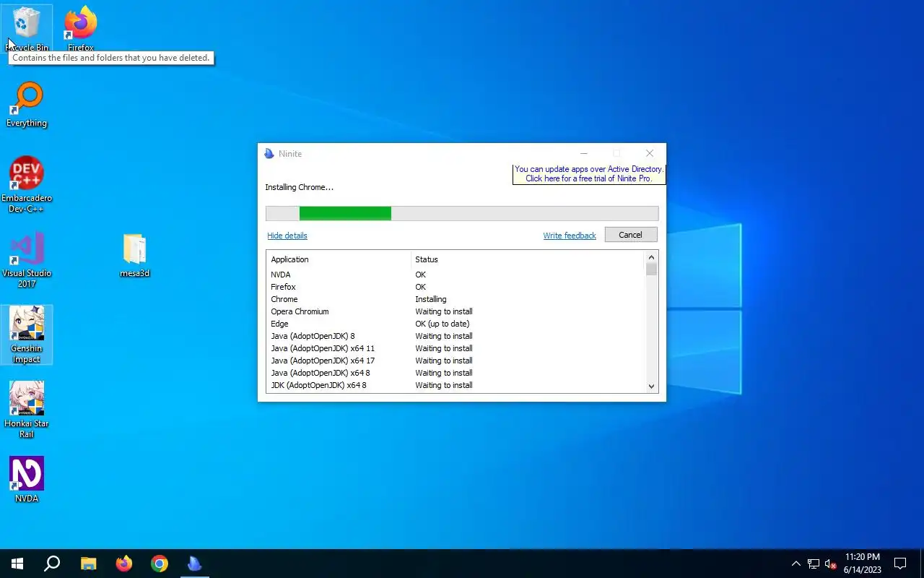The height and width of the screenshot is (578, 924).
Task: Switch to Ninite taskbar button
Action: [x=195, y=564]
